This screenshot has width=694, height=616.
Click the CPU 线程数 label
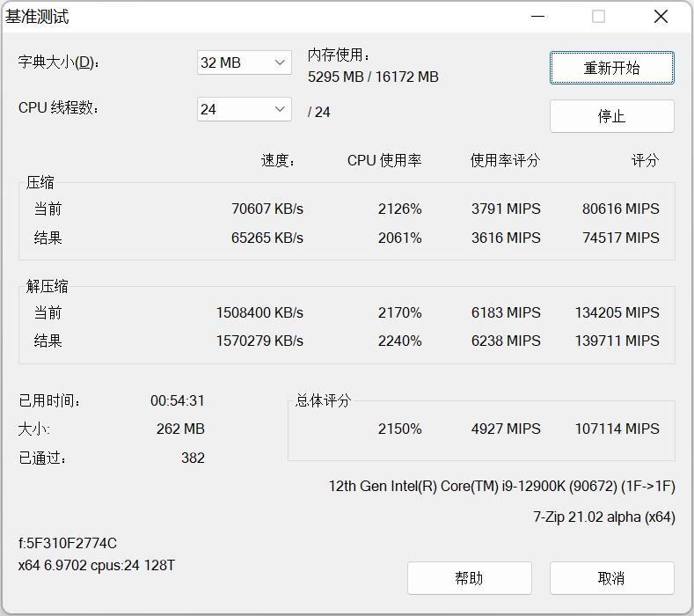[58, 107]
